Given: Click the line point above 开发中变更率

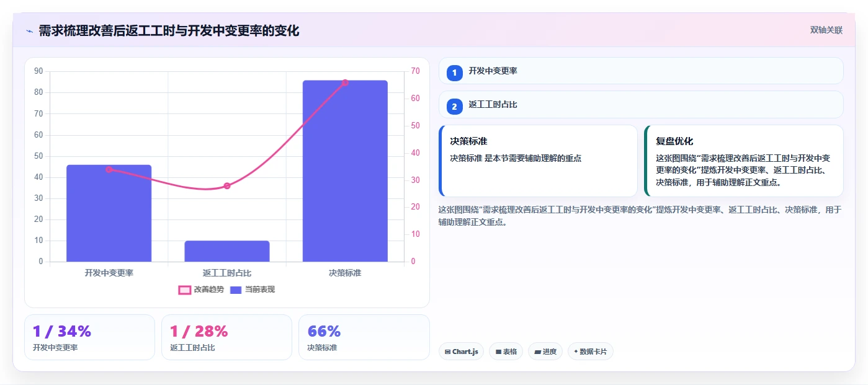Looking at the screenshot, I should coord(109,169).
